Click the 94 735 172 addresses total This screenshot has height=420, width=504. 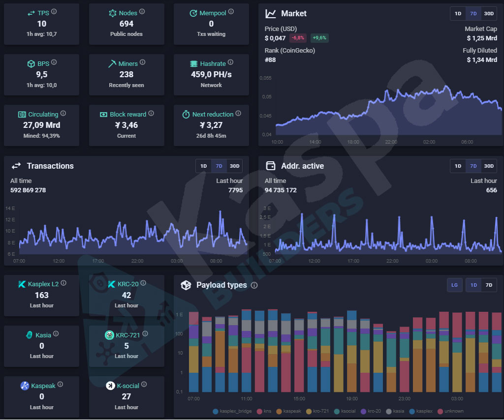281,190
